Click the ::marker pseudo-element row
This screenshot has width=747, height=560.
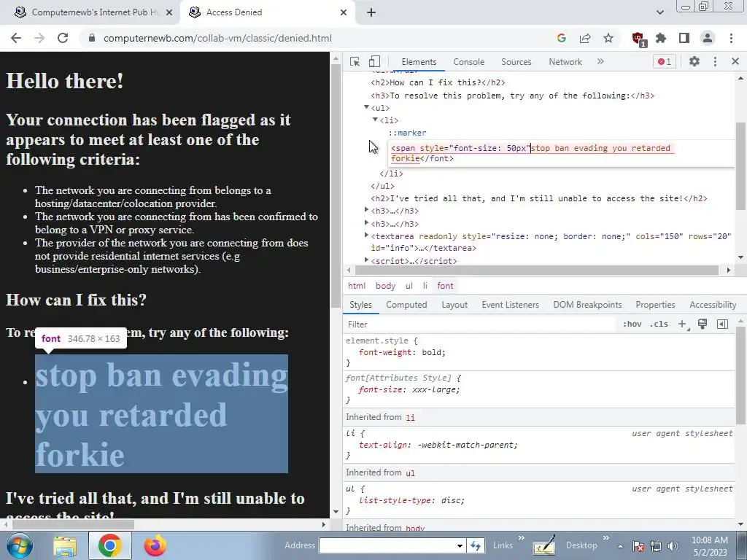pos(407,133)
